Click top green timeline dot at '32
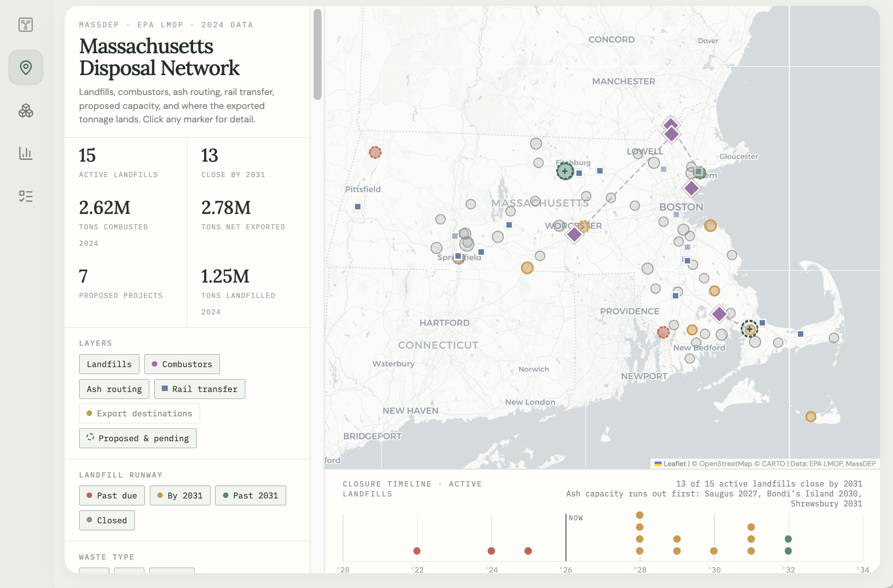This screenshot has width=893, height=588. tap(788, 539)
